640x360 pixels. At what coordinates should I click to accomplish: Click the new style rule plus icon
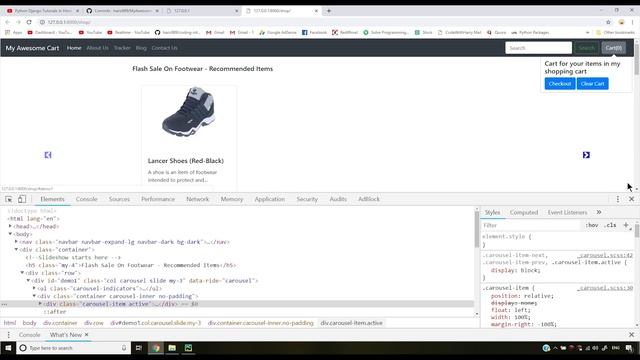(626, 225)
